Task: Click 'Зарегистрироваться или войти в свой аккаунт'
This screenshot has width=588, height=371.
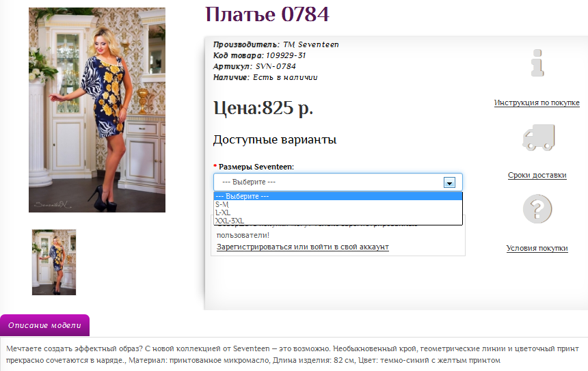Action: [302, 247]
